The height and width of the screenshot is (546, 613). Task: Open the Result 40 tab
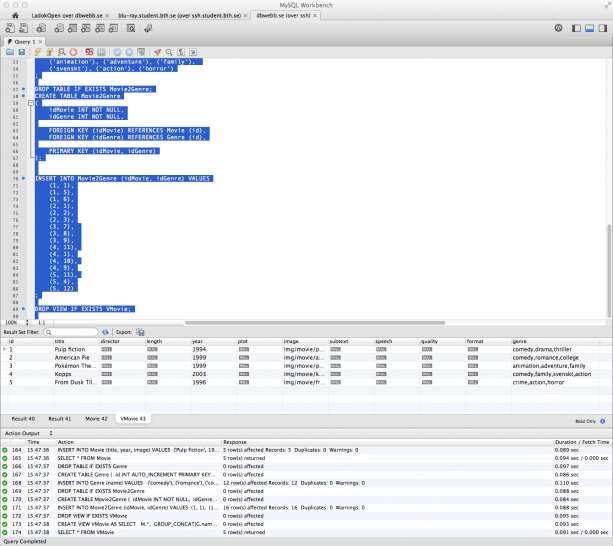pyautogui.click(x=23, y=419)
